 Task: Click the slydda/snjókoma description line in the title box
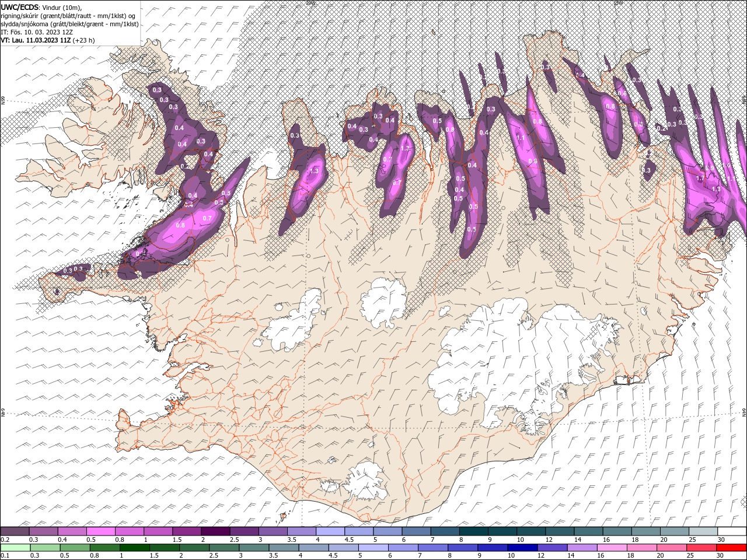(x=69, y=24)
